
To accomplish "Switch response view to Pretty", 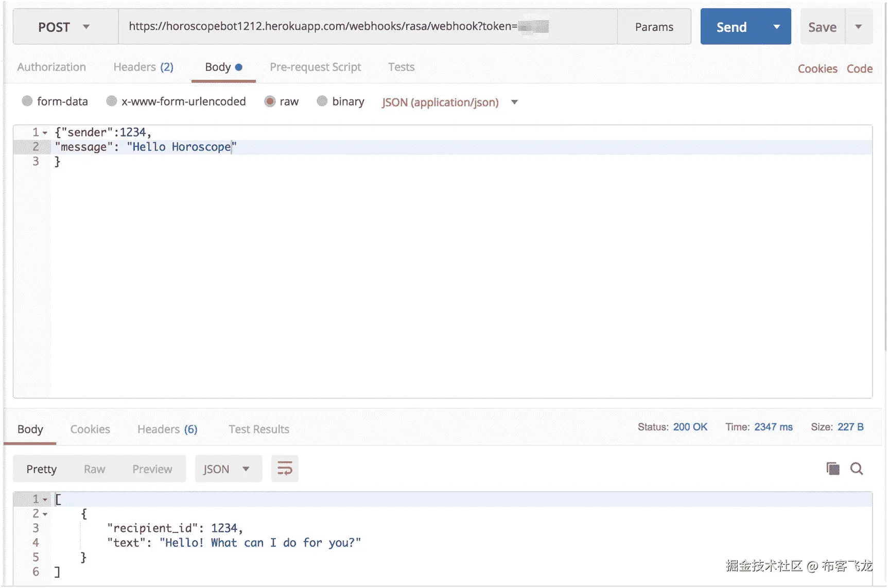I will tap(41, 469).
